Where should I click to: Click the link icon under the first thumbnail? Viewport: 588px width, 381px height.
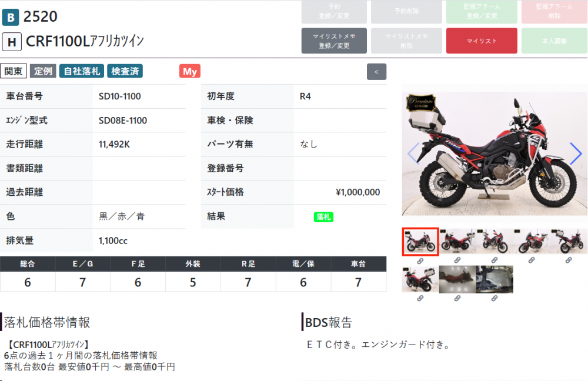pos(420,260)
